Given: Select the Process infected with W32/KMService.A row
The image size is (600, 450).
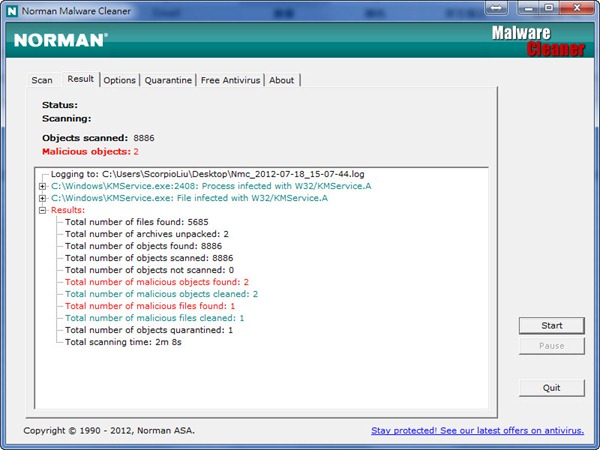Looking at the screenshot, I should point(211,186).
